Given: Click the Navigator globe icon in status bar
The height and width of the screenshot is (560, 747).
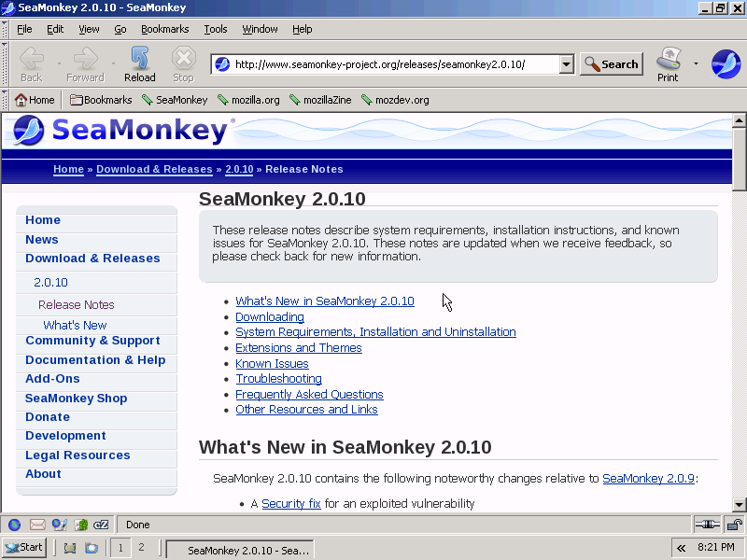Looking at the screenshot, I should [15, 525].
